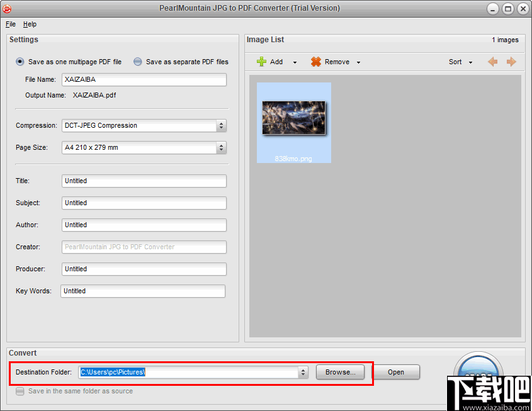Click the next image orange arrow
Image resolution: width=532 pixels, height=411 pixels.
(511, 62)
